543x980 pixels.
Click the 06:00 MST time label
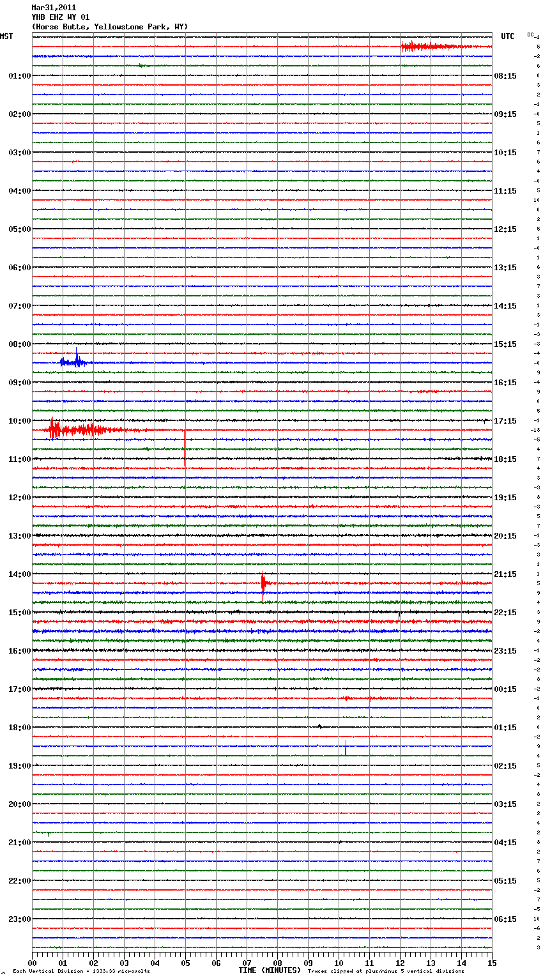(x=20, y=268)
